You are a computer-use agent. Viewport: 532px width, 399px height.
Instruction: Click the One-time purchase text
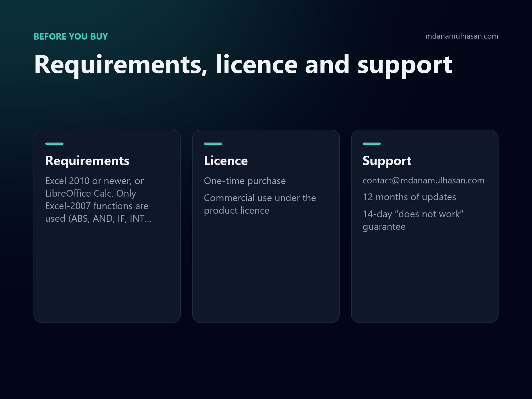click(x=245, y=181)
